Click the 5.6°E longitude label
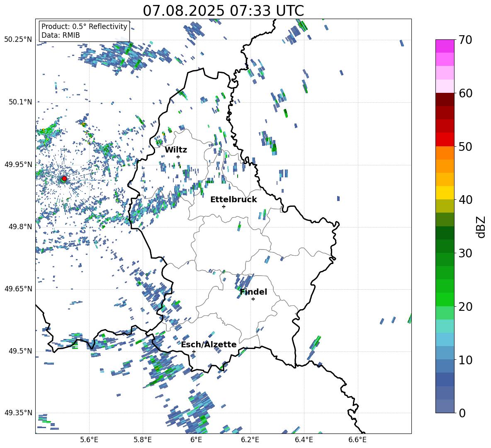Image resolution: width=491 pixels, height=448 pixels. (89, 440)
